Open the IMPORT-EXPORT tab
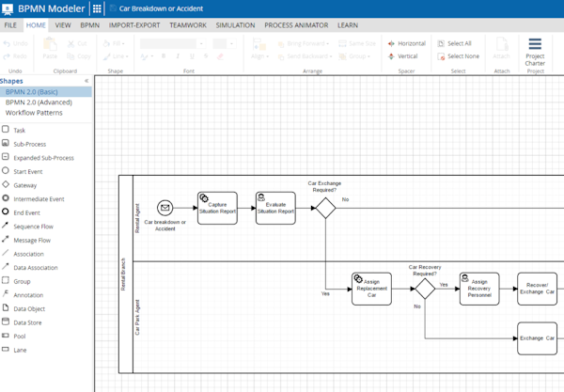Viewport: 564px width, 392px height. tap(134, 25)
